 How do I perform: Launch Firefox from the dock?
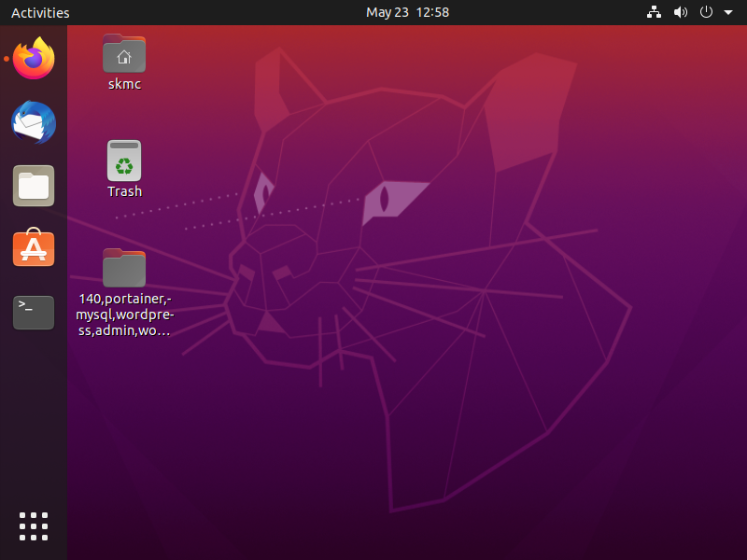pos(34,59)
